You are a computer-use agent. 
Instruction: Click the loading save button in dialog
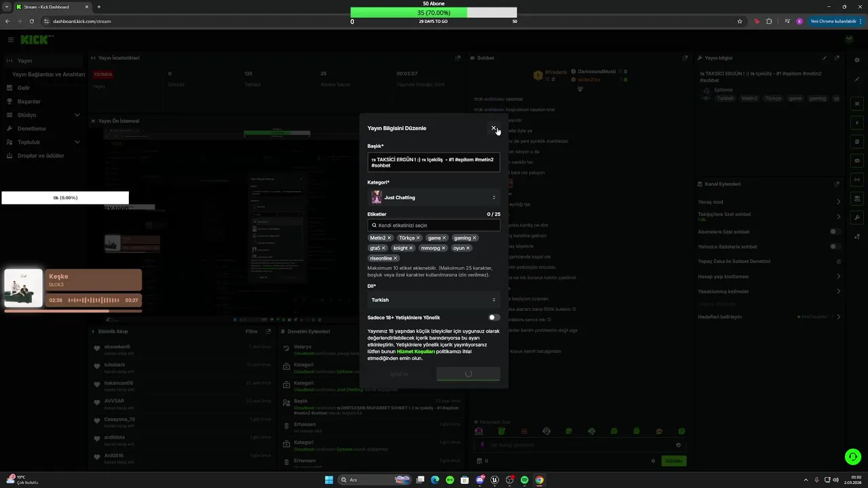pyautogui.click(x=468, y=374)
